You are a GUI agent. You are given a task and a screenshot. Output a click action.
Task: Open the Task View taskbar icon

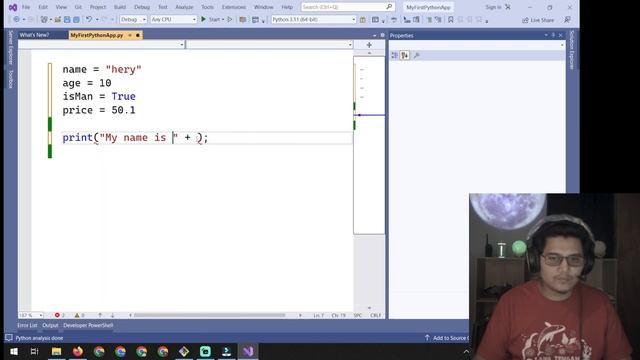click(35, 351)
